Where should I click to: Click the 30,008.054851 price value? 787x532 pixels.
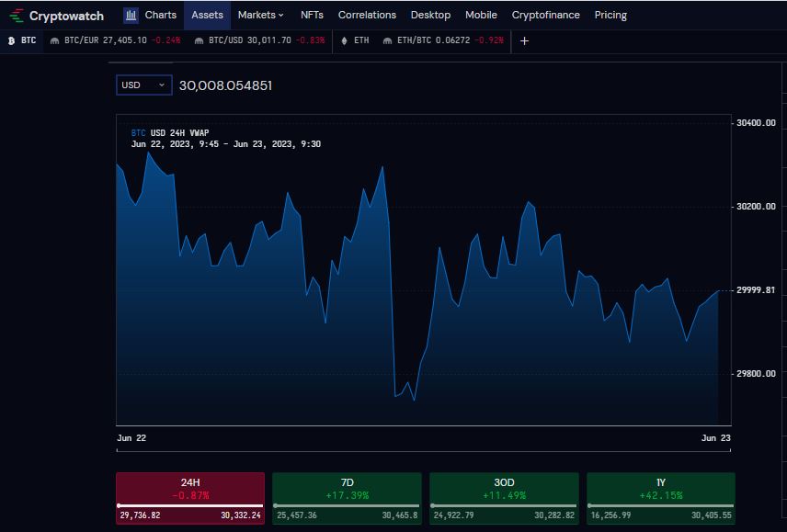pyautogui.click(x=225, y=85)
